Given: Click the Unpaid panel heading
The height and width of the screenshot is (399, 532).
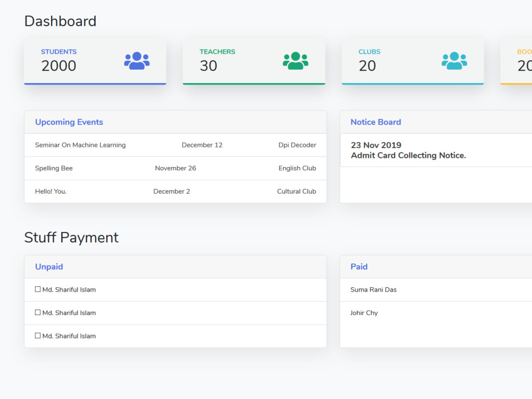Looking at the screenshot, I should point(49,267).
